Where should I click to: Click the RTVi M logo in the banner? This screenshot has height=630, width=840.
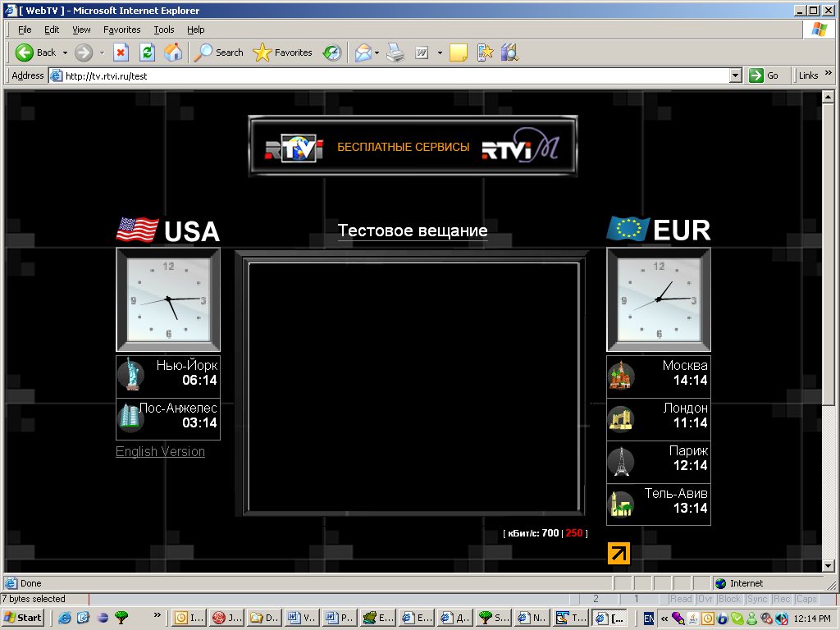click(x=520, y=145)
